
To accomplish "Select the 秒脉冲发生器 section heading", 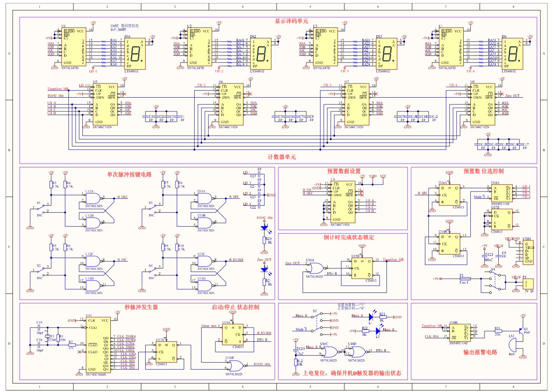I will click(141, 307).
